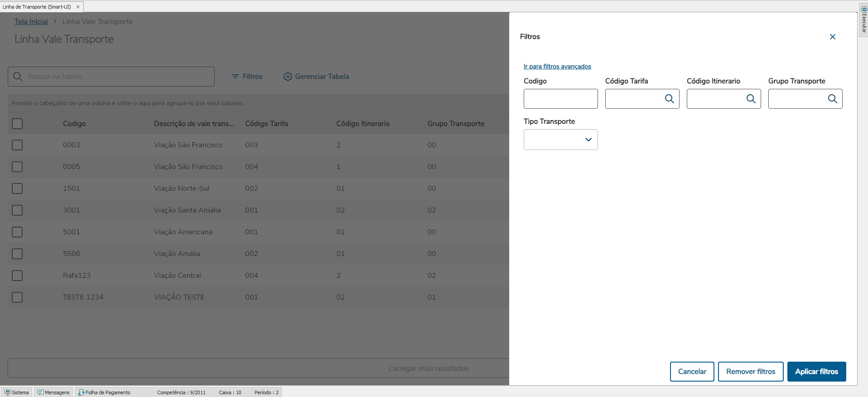The height and width of the screenshot is (397, 868).
Task: Toggle the select-all header checkbox
Action: point(17,124)
